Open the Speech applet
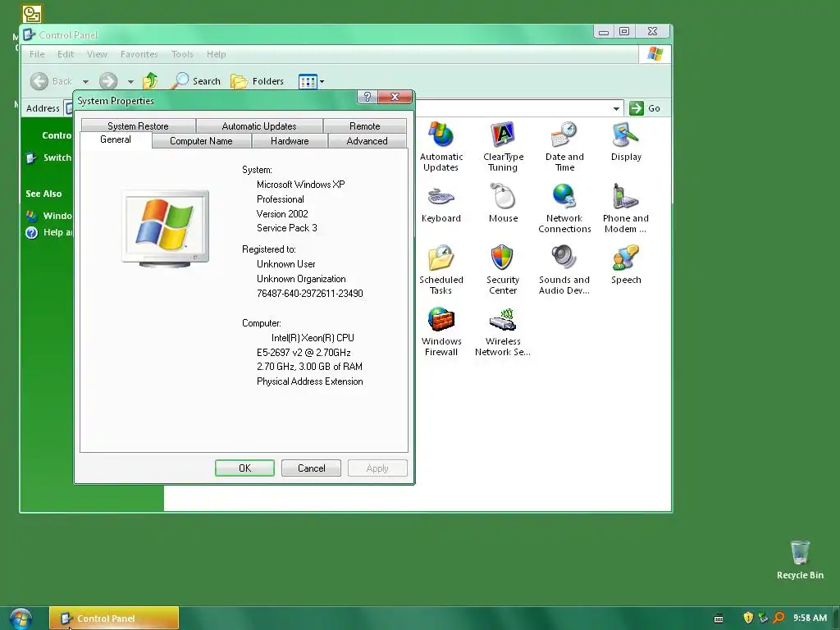This screenshot has width=840, height=630. click(x=626, y=265)
